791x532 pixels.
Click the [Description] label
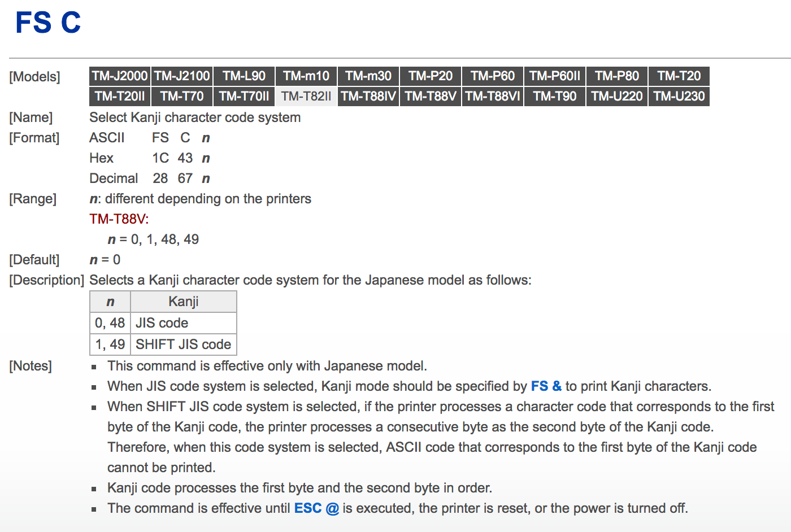[x=46, y=280]
